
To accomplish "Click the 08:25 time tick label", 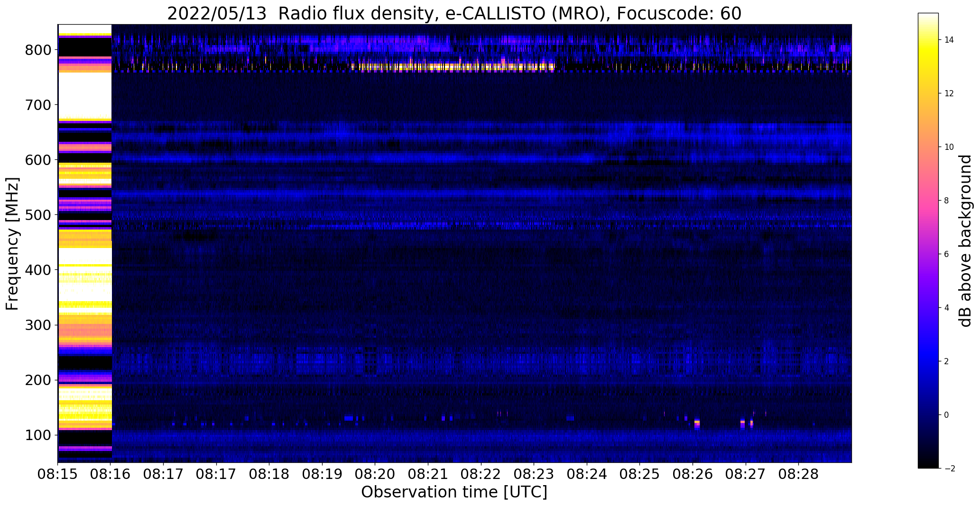I will (639, 474).
